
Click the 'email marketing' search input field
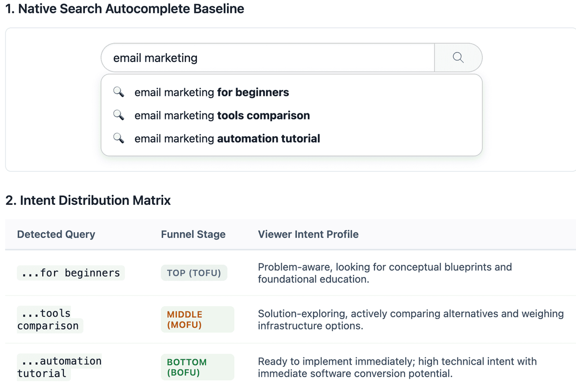[x=268, y=58]
